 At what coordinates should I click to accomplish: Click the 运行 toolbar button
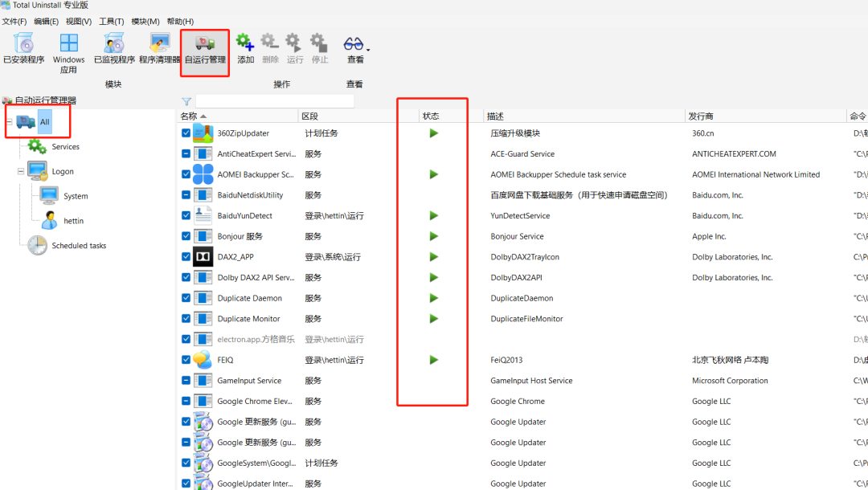[294, 48]
